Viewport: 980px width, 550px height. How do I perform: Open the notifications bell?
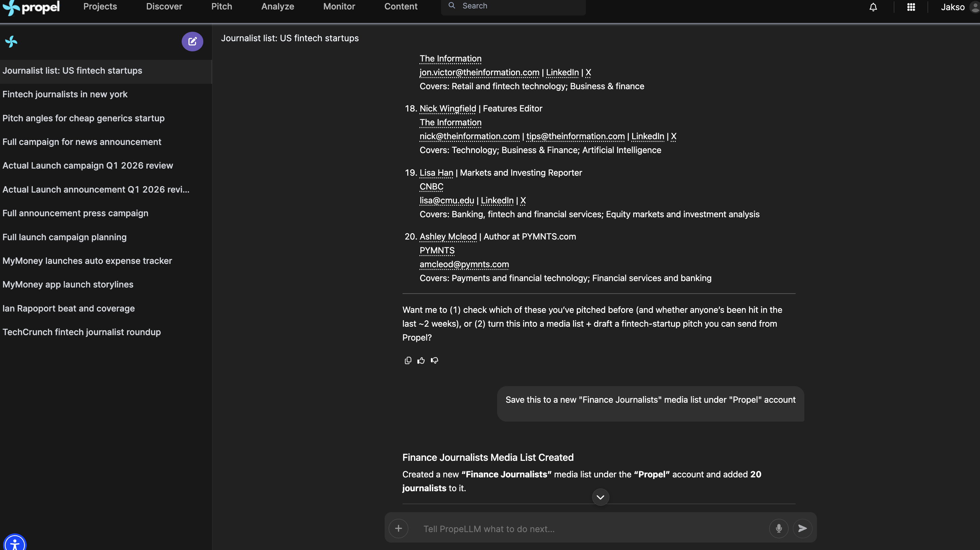pos(873,7)
